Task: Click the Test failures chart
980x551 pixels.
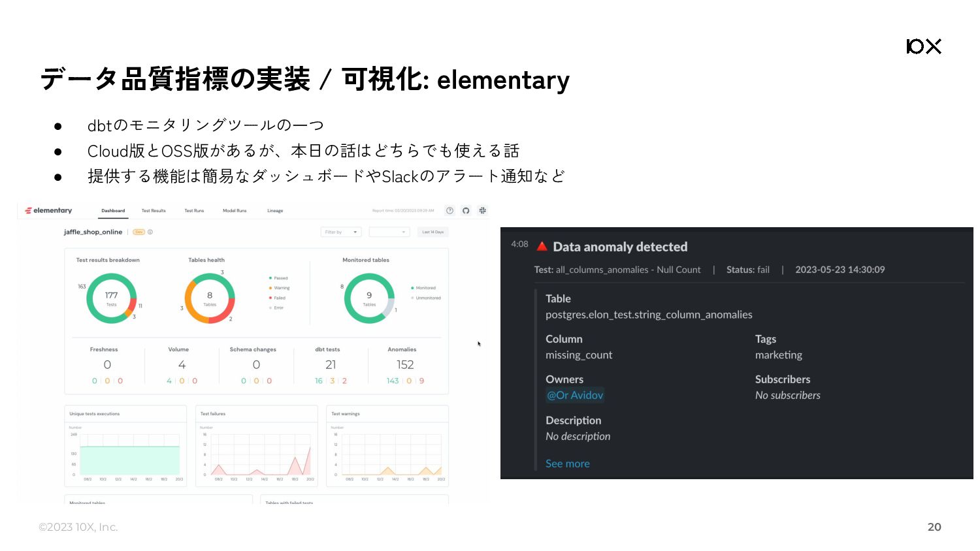Action: pos(257,446)
